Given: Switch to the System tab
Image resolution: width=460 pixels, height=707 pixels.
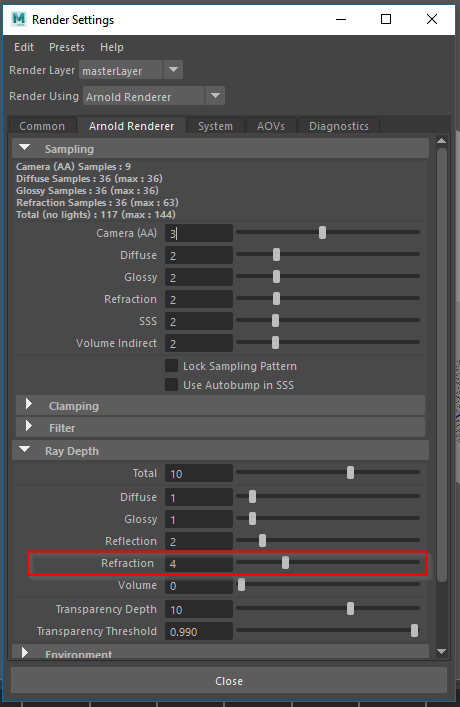Looking at the screenshot, I should coord(216,126).
